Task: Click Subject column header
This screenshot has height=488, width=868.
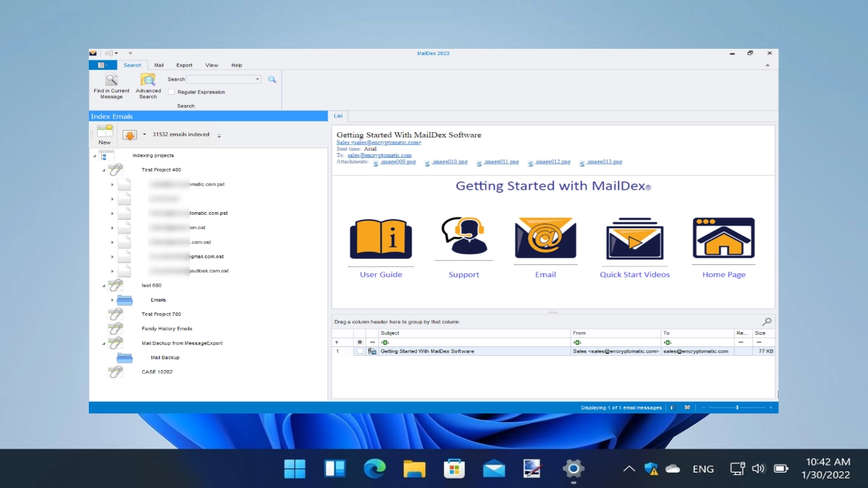Action: [x=475, y=333]
